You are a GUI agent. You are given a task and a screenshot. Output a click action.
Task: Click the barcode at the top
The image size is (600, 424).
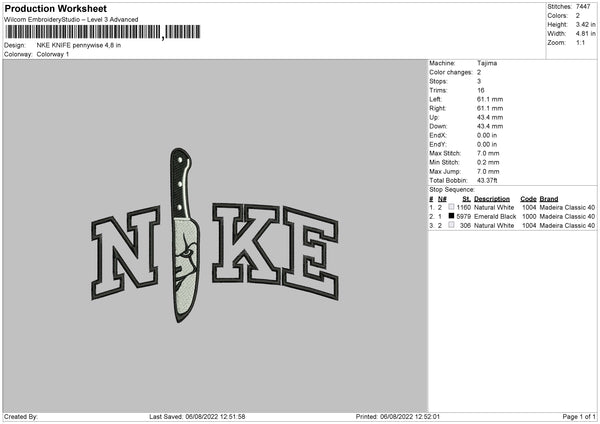102,32
